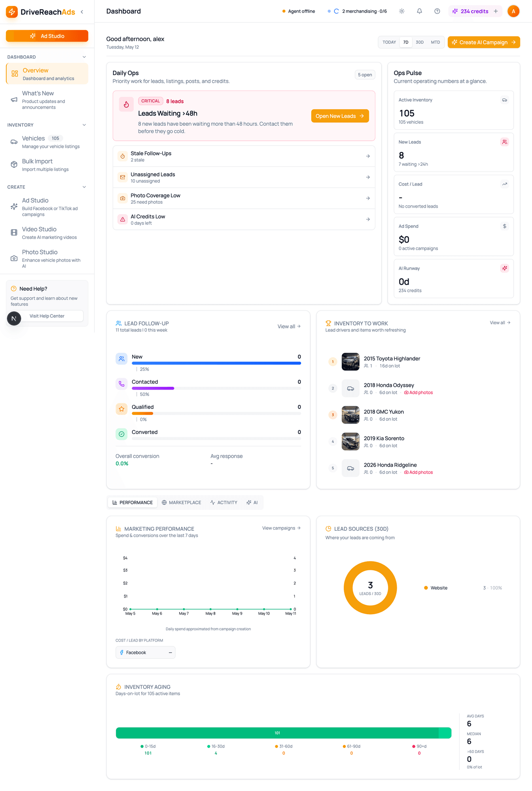Switch to the AI tab

[x=252, y=503]
